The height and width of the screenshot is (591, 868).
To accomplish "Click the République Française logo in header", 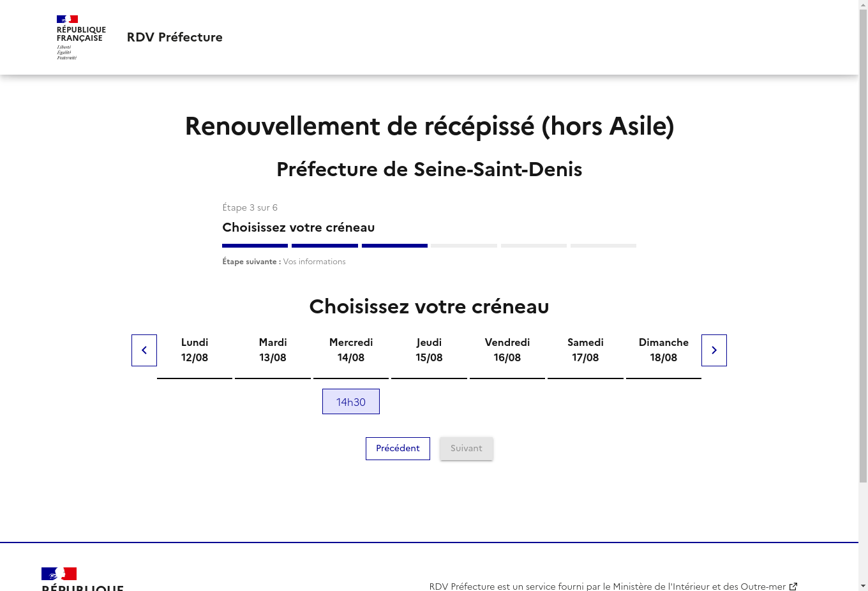I will tap(81, 38).
